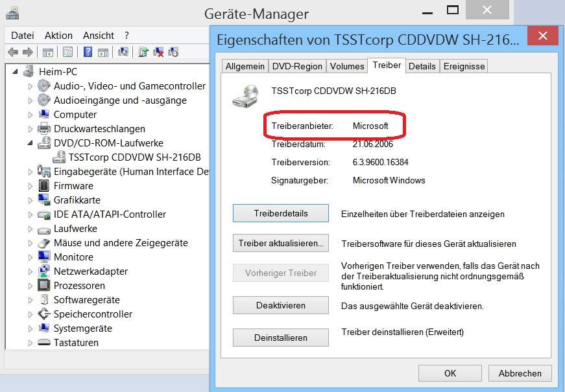The height and width of the screenshot is (392, 565).
Task: Confirm with the OK button
Action: [450, 373]
